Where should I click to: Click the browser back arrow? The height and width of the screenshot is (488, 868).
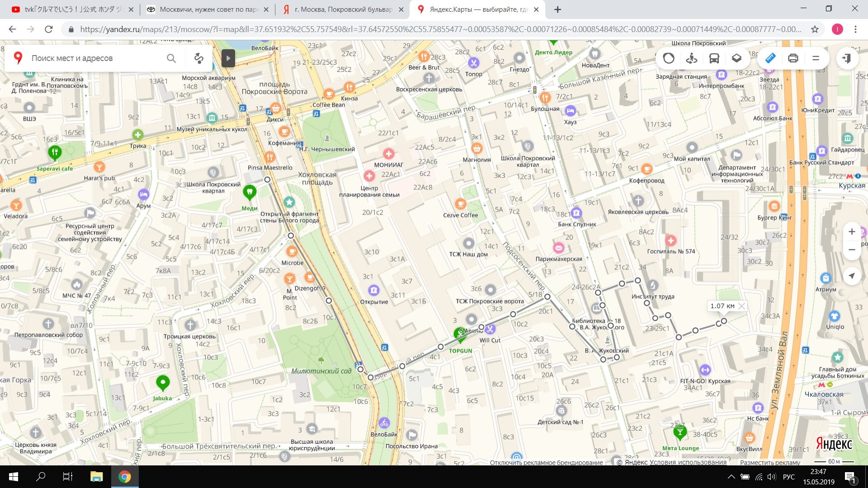tap(13, 29)
